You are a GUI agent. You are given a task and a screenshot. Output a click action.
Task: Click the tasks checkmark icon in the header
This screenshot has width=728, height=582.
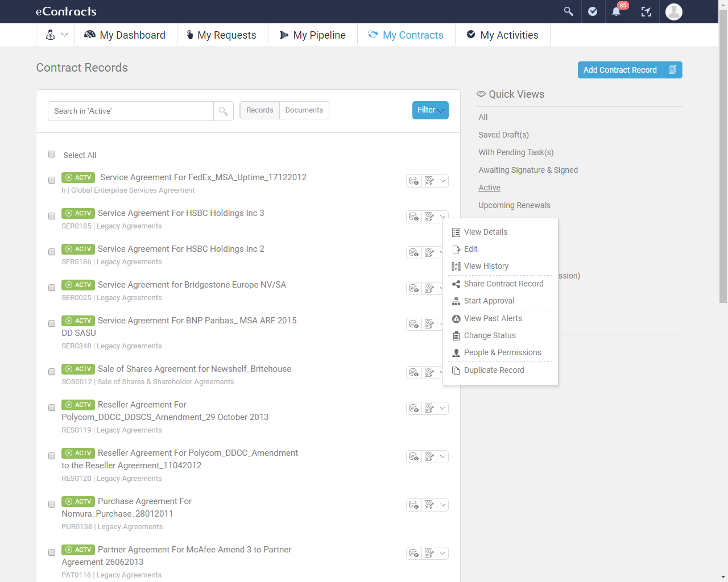592,11
